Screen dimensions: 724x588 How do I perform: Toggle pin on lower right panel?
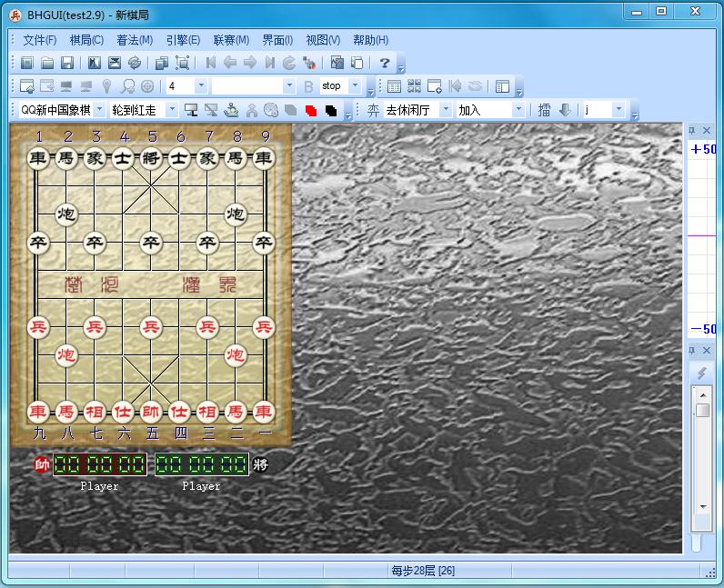coord(691,351)
